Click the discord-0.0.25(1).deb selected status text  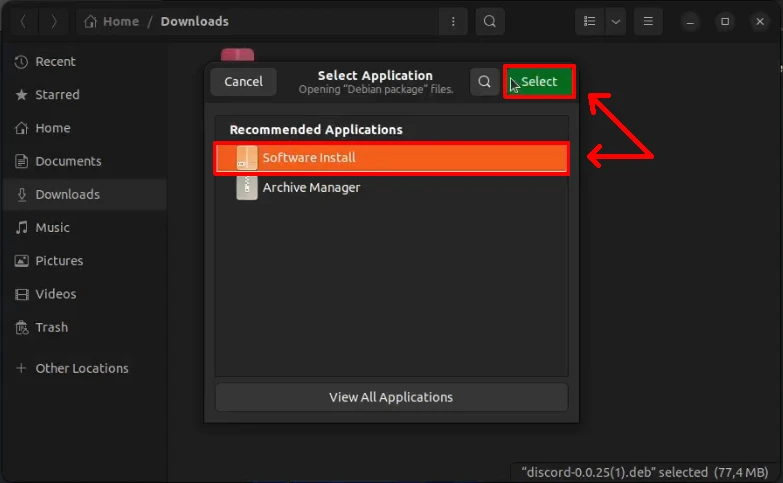click(x=645, y=473)
